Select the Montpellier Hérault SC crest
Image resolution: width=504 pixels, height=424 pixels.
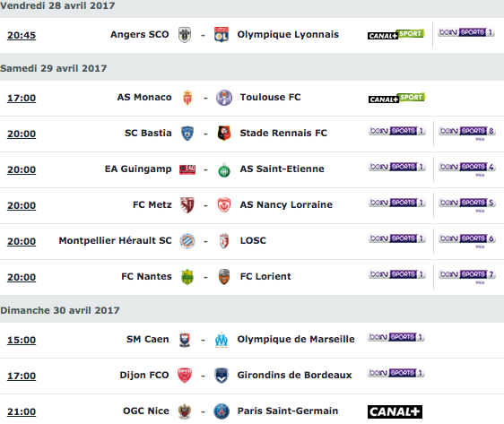click(x=187, y=241)
